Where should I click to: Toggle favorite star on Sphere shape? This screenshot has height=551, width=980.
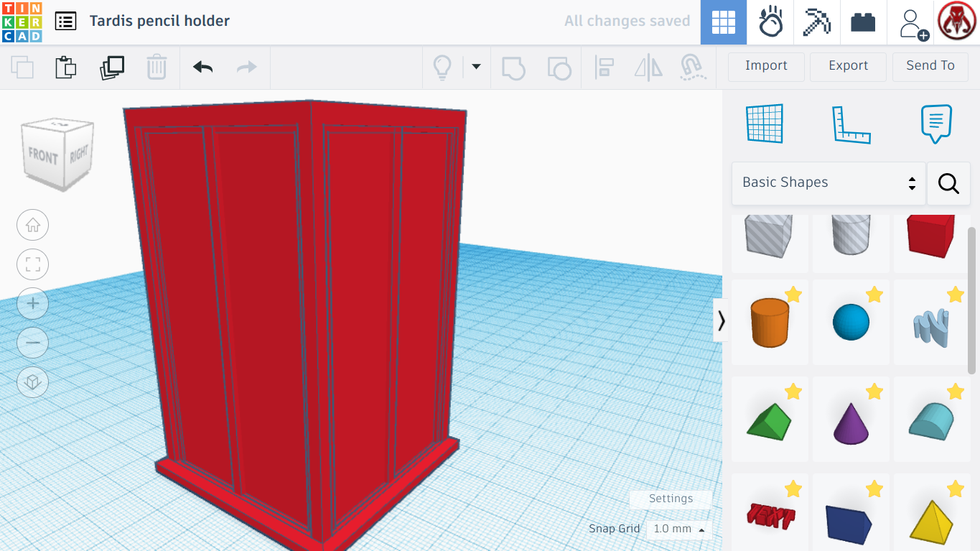874,295
